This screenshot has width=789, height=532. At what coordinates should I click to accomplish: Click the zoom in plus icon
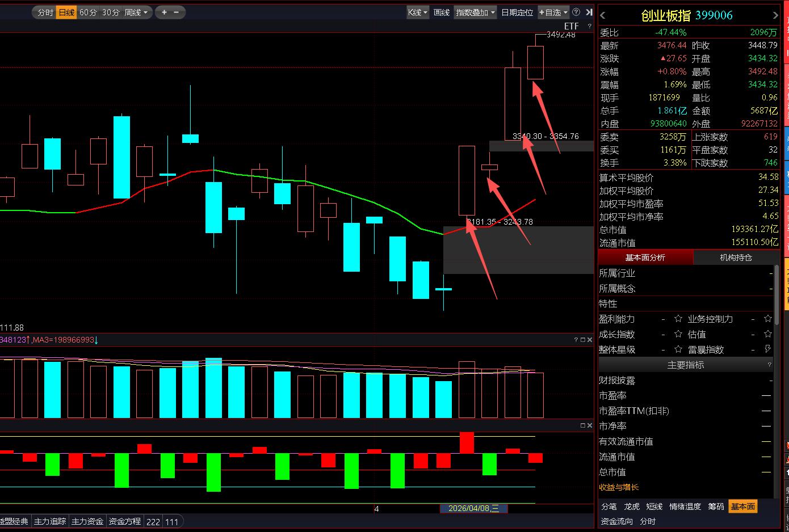click(164, 12)
